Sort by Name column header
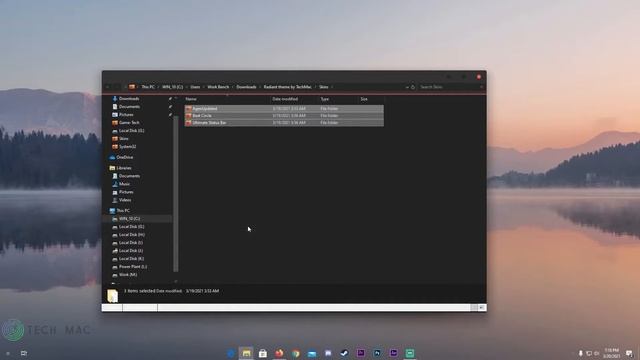Screen dimensions: 640x360 (191, 99)
